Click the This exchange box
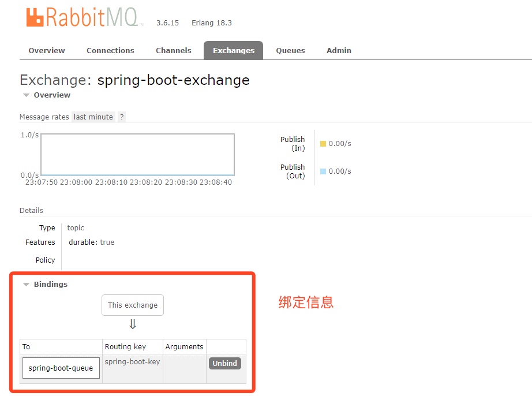532x396 pixels. pos(132,305)
